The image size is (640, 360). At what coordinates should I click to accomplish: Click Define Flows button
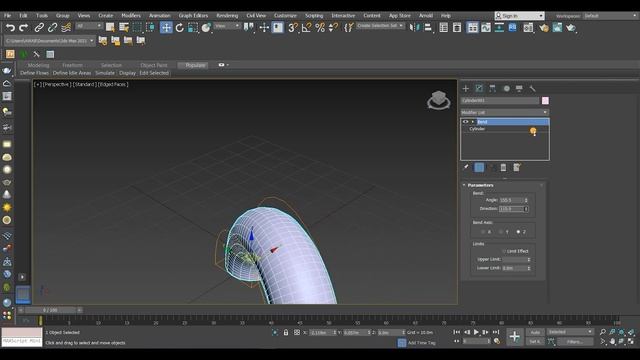[x=34, y=73]
